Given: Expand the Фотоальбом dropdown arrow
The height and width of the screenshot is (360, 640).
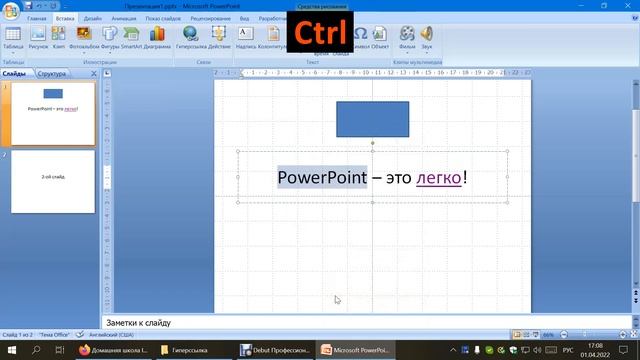Looking at the screenshot, I should [84, 53].
